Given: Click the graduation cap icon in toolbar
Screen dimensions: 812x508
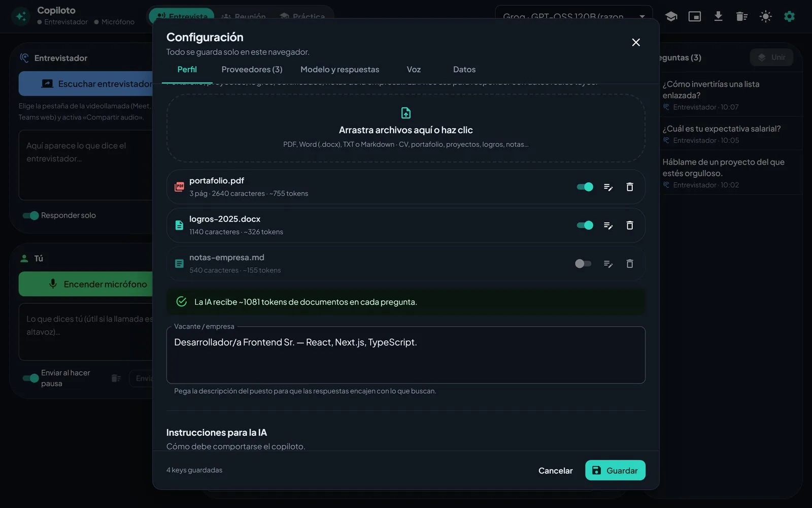Looking at the screenshot, I should pos(671,16).
